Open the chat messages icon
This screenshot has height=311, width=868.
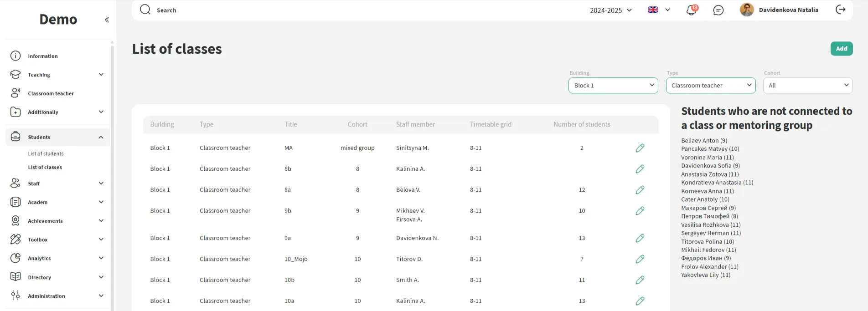[718, 10]
